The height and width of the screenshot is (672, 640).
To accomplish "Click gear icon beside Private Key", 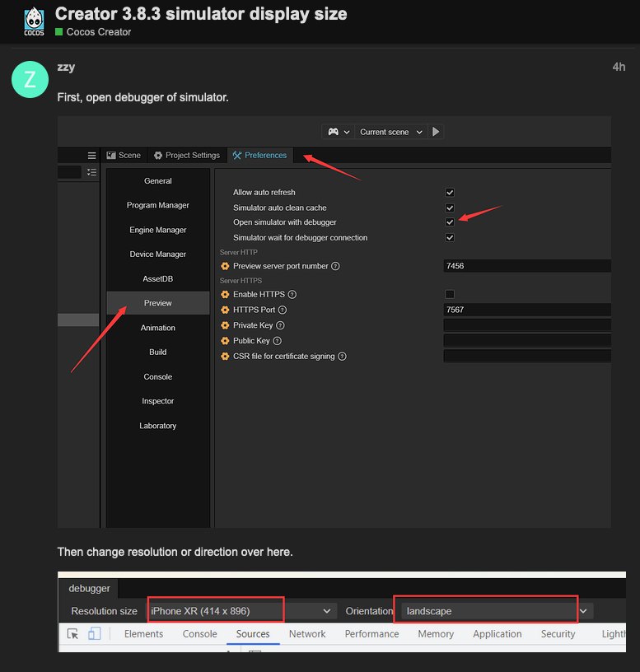I will click(x=225, y=325).
